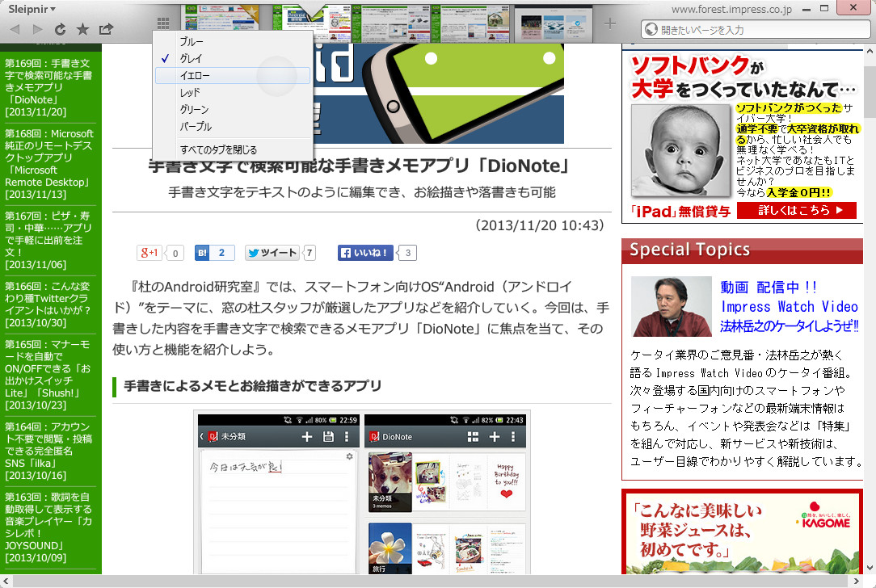
Task: Open sidebar link 第165回 マナーモード
Action: click(48, 375)
